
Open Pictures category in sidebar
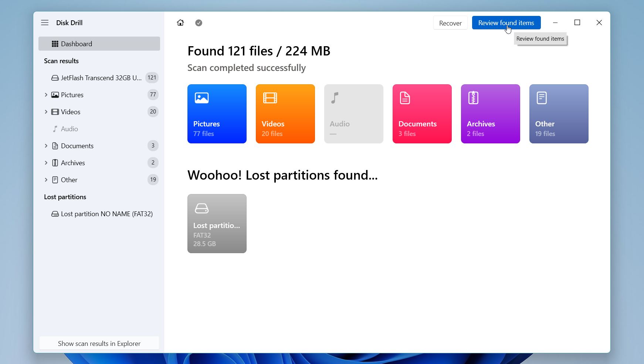coord(99,95)
